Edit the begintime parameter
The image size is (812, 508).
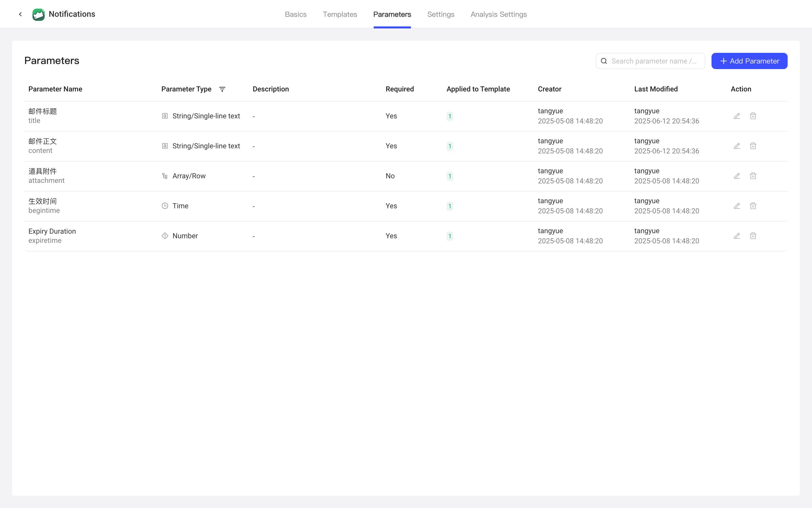pyautogui.click(x=737, y=206)
